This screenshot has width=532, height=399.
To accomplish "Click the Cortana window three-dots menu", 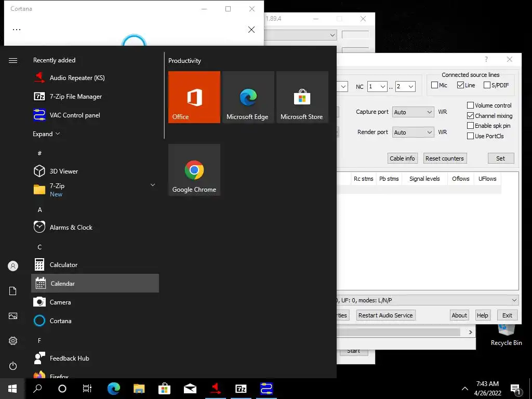I will (x=17, y=30).
